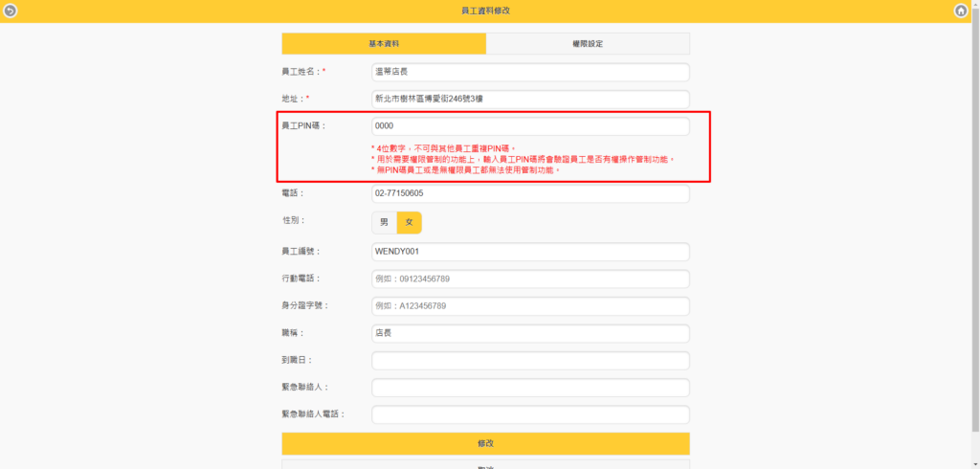Image resolution: width=980 pixels, height=469 pixels.
Task: Open the 到職日 date field
Action: tap(530, 361)
